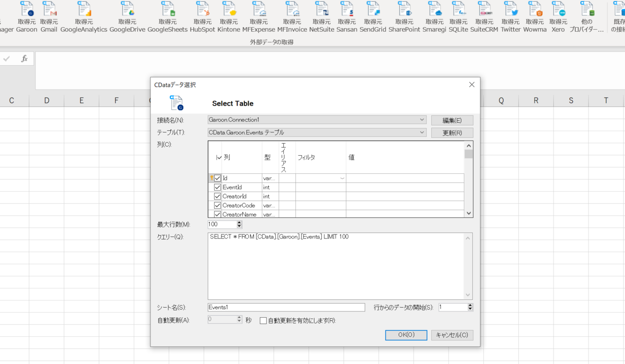The width and height of the screenshot is (625, 364).
Task: Open the 取得元 Gmail data source
Action: (x=49, y=17)
